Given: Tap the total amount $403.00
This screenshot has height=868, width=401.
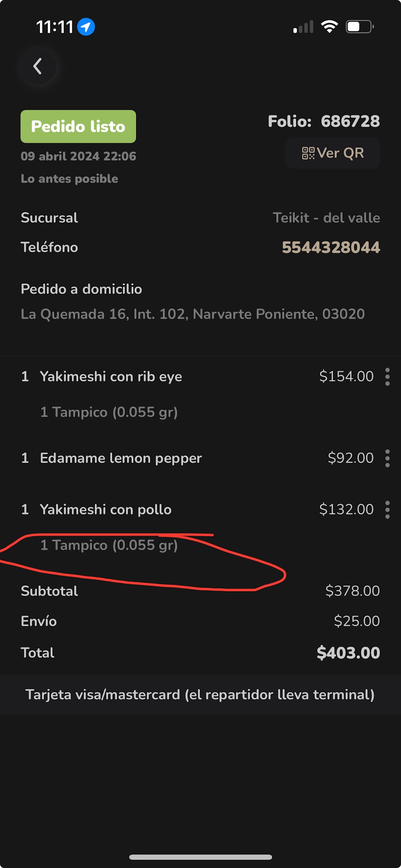Looking at the screenshot, I should [x=348, y=653].
